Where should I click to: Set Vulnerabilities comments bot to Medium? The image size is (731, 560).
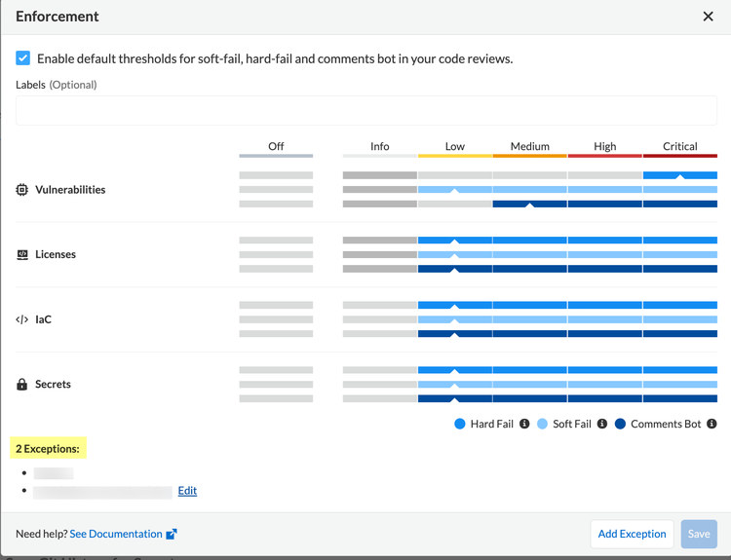coord(529,205)
